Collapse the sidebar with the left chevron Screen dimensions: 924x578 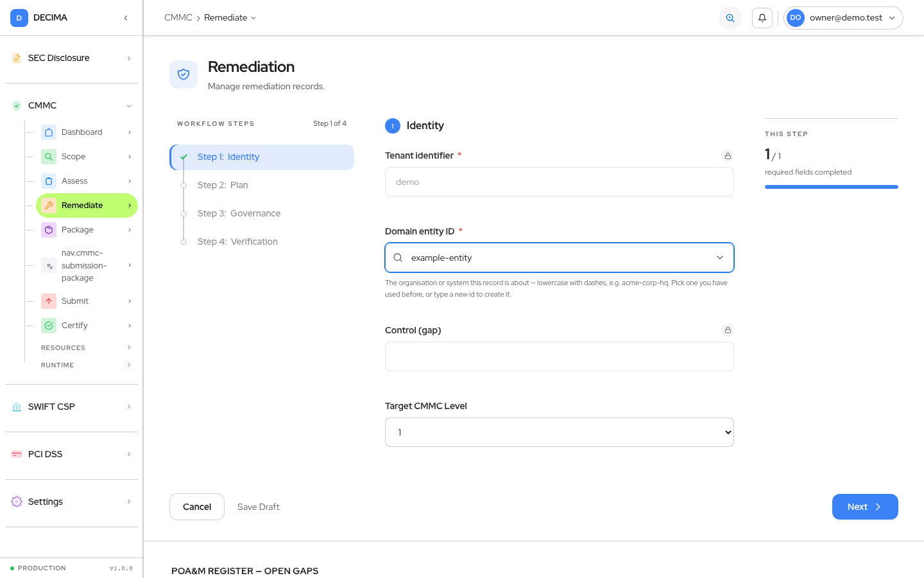click(x=126, y=18)
